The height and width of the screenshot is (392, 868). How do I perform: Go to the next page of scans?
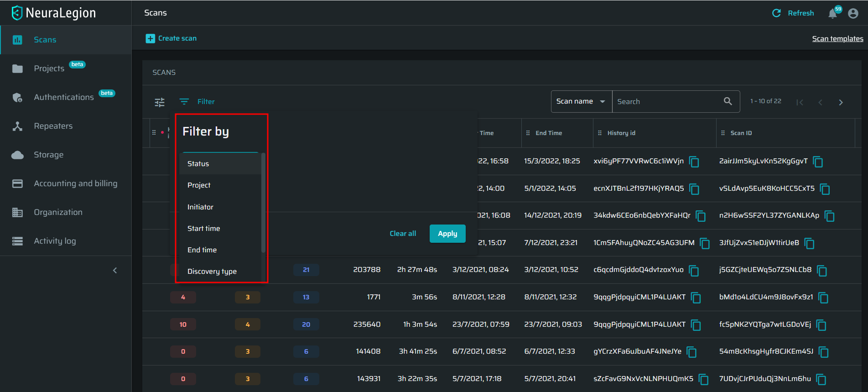tap(841, 102)
